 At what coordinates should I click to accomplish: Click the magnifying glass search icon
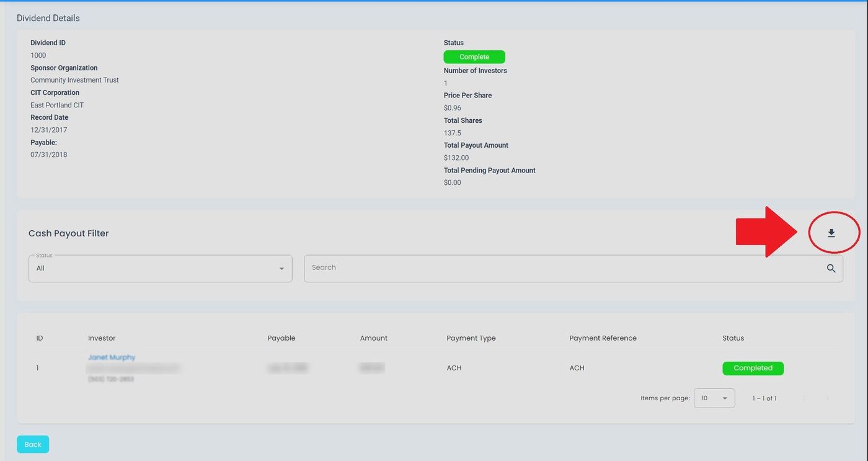[831, 268]
